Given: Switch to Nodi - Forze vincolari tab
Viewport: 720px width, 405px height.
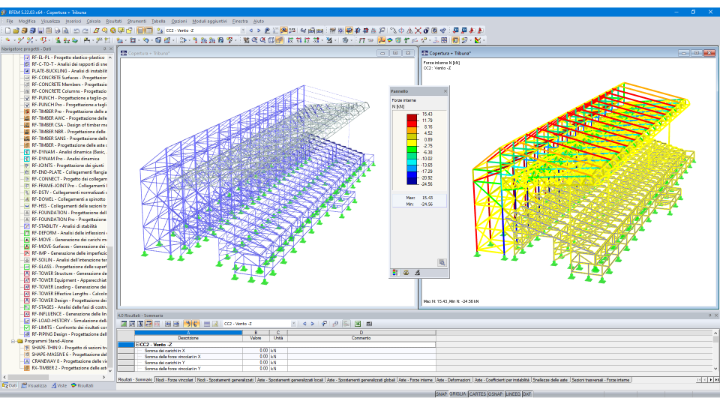Looking at the screenshot, I should [x=174, y=380].
